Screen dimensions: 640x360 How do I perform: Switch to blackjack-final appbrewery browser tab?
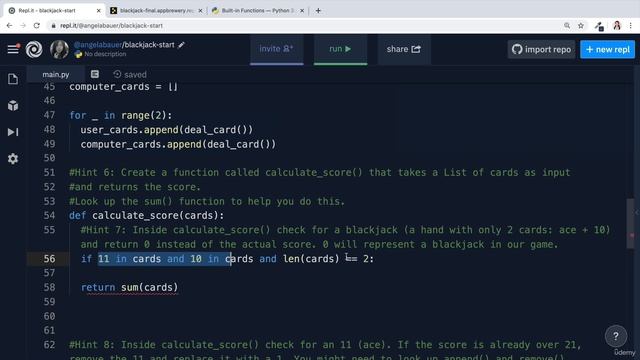156,11
